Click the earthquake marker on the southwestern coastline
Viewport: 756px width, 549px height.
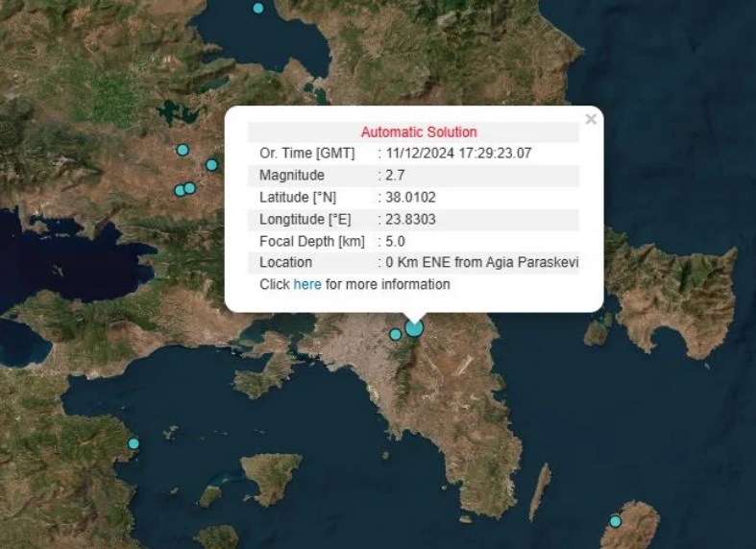tap(134, 443)
